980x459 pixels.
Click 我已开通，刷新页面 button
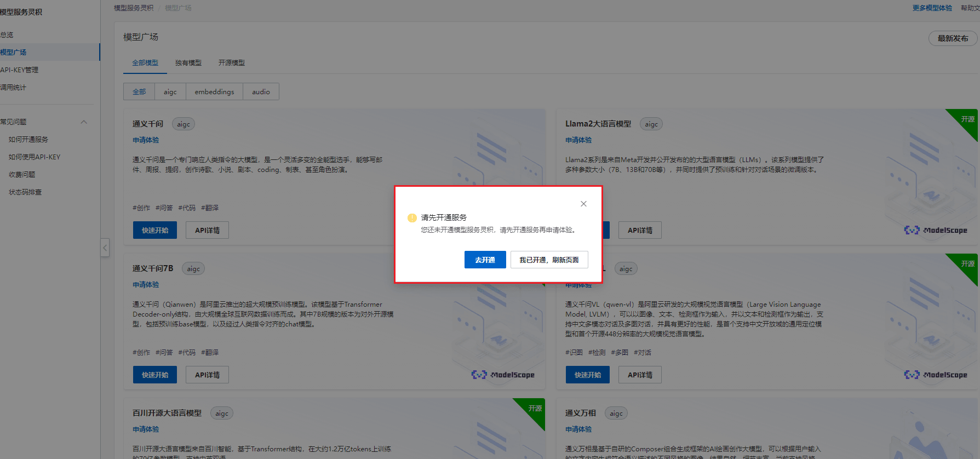pyautogui.click(x=549, y=260)
